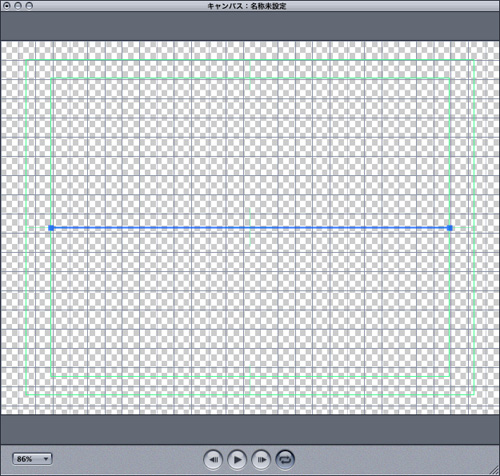This screenshot has width=500, height=476.
Task: Step forward one frame
Action: (261, 460)
